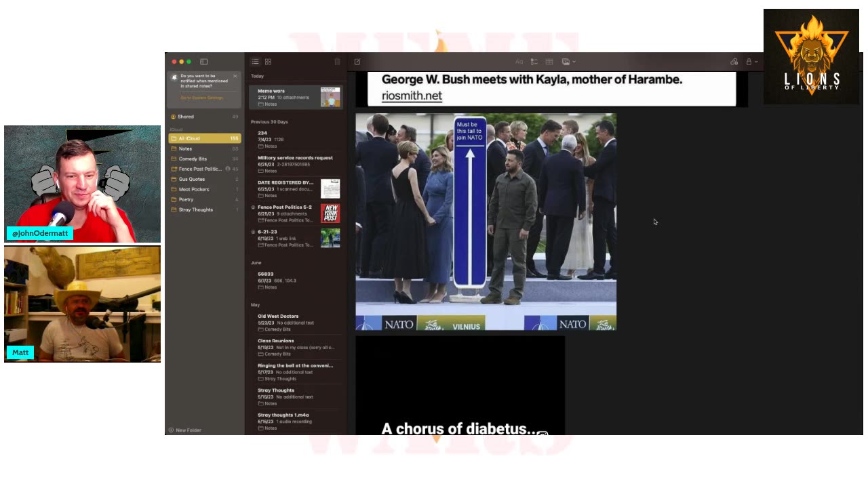Toggle the Notes sidebar visibility icon
The height and width of the screenshot is (488, 868).
tap(203, 62)
